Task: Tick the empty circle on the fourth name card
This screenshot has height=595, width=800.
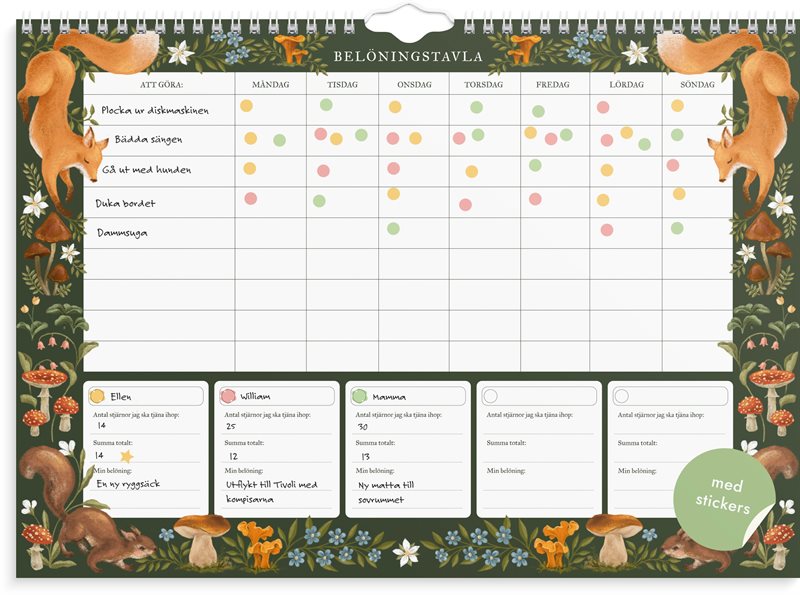Action: [490, 396]
